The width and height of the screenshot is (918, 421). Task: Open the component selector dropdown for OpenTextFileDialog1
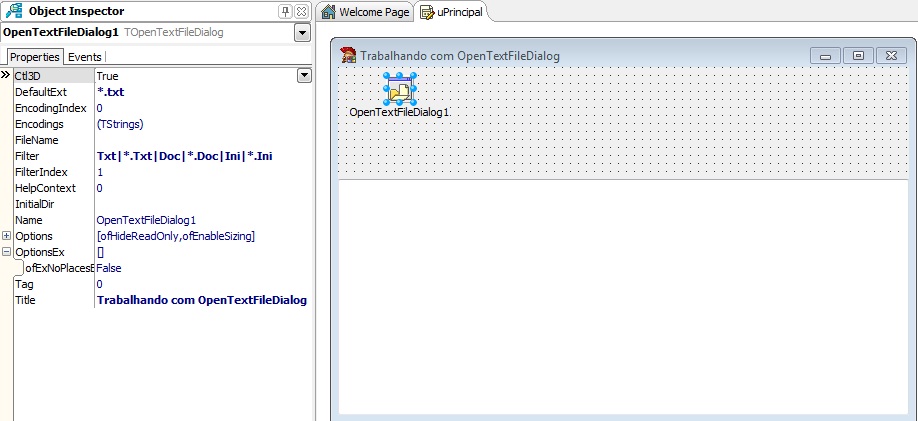[x=302, y=33]
